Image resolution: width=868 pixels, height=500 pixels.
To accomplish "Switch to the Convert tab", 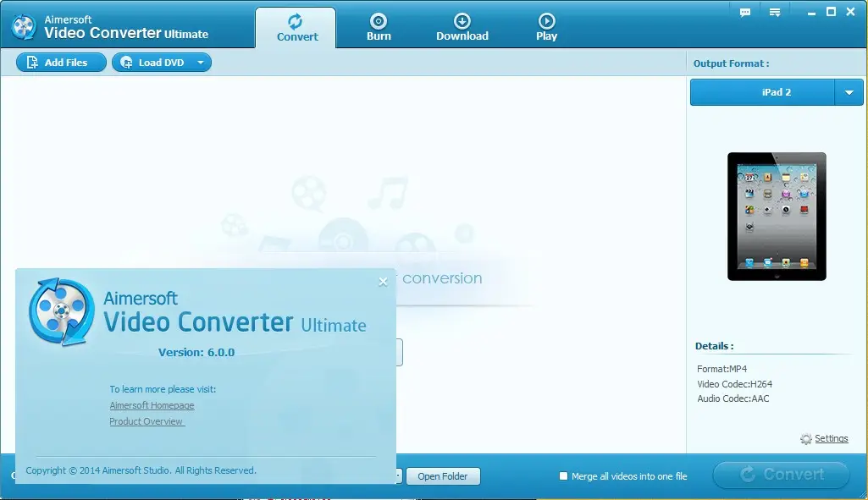I will (x=296, y=28).
